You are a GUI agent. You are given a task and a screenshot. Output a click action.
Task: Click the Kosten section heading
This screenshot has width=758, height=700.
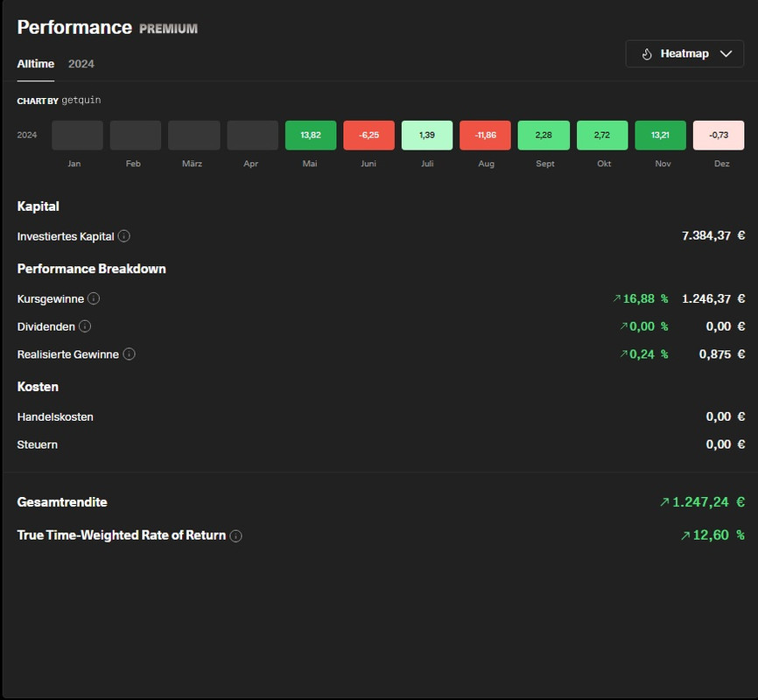(38, 387)
